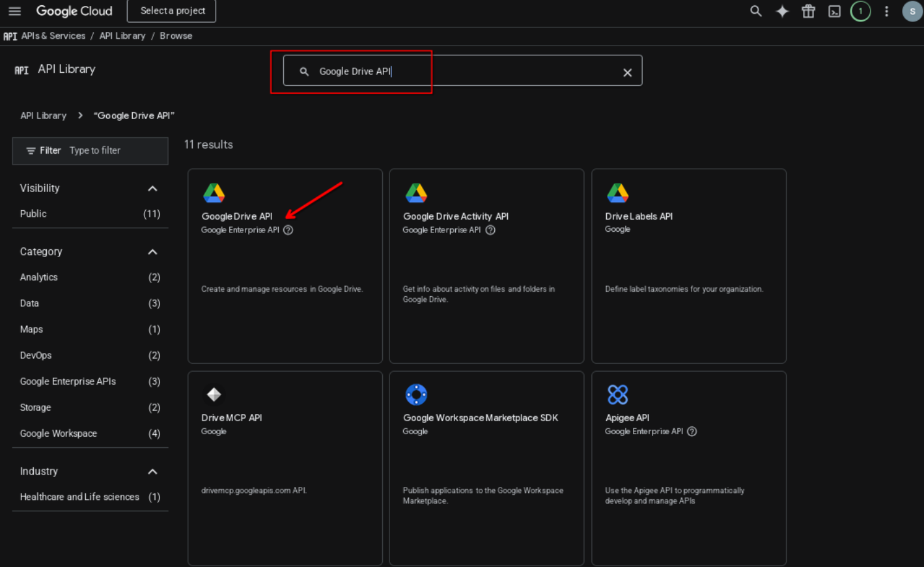Return to API Library via the results breadcrumb
Image resolution: width=924 pixels, height=567 pixels.
[x=43, y=115]
